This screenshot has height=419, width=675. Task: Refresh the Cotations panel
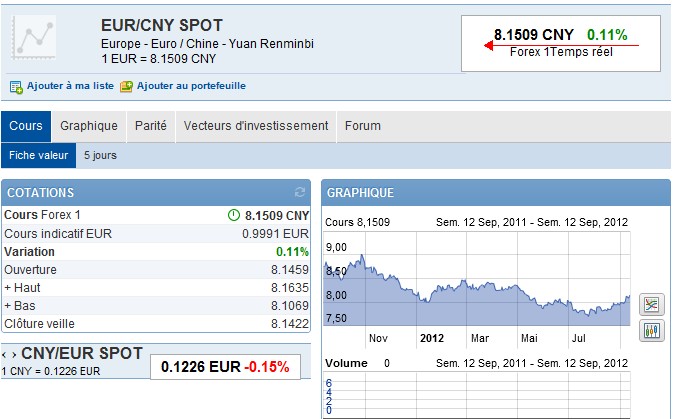point(300,192)
